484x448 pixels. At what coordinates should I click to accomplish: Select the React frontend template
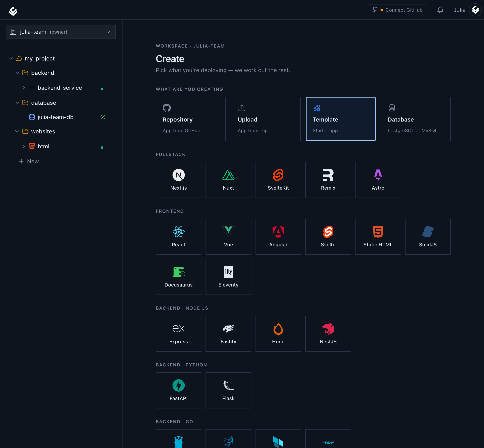178,237
